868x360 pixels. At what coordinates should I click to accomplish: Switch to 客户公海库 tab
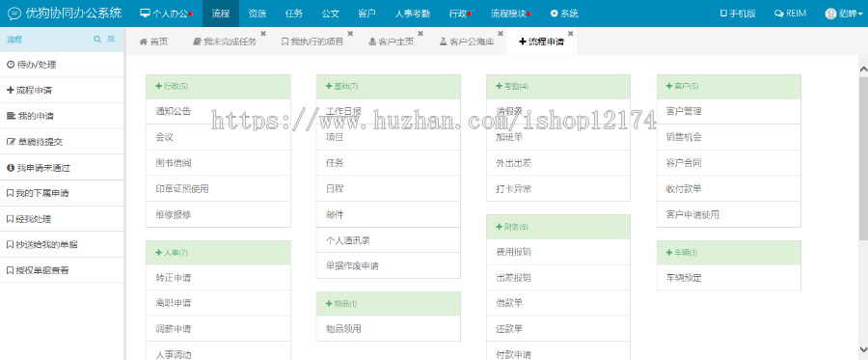click(467, 42)
